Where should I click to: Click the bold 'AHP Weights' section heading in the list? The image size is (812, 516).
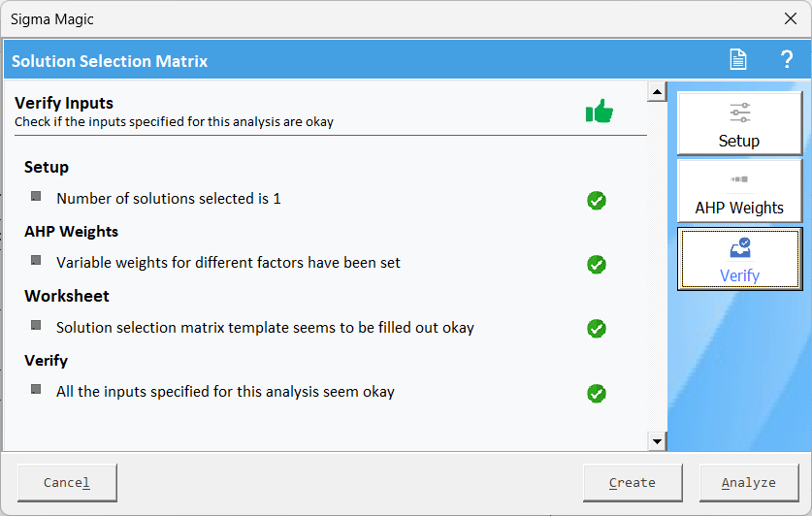(x=71, y=232)
